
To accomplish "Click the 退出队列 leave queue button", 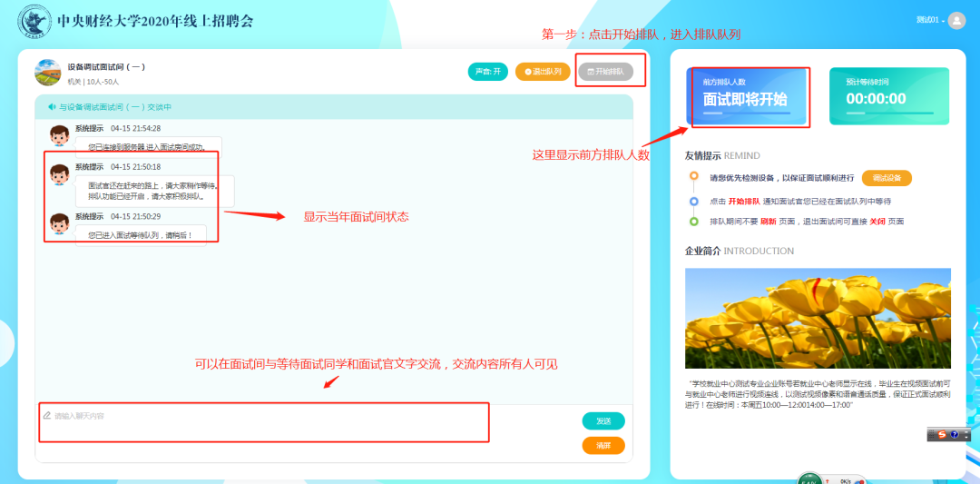I will tap(543, 72).
